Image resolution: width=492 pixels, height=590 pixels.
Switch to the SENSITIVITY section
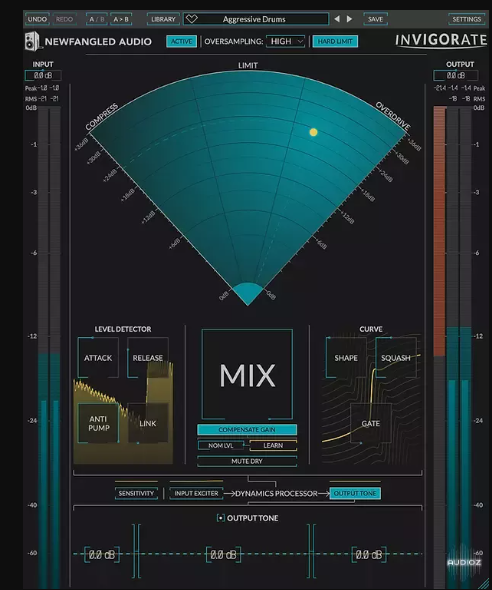tap(136, 493)
